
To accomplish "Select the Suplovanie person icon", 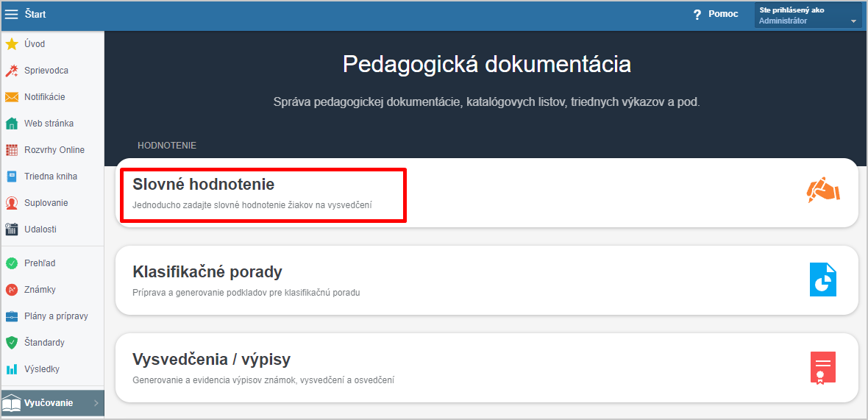I will [x=12, y=203].
